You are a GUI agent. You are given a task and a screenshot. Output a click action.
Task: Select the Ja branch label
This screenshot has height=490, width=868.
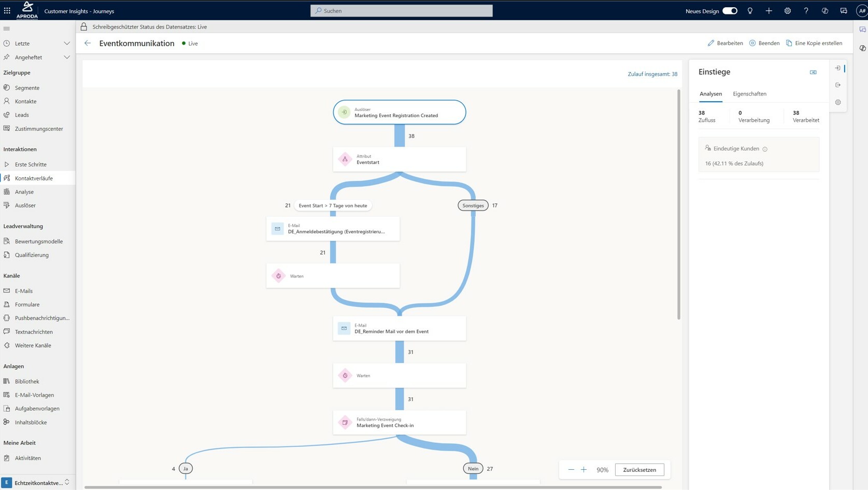185,468
